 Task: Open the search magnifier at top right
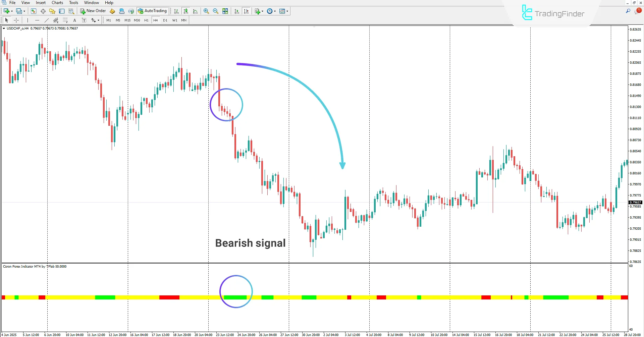[x=628, y=11]
